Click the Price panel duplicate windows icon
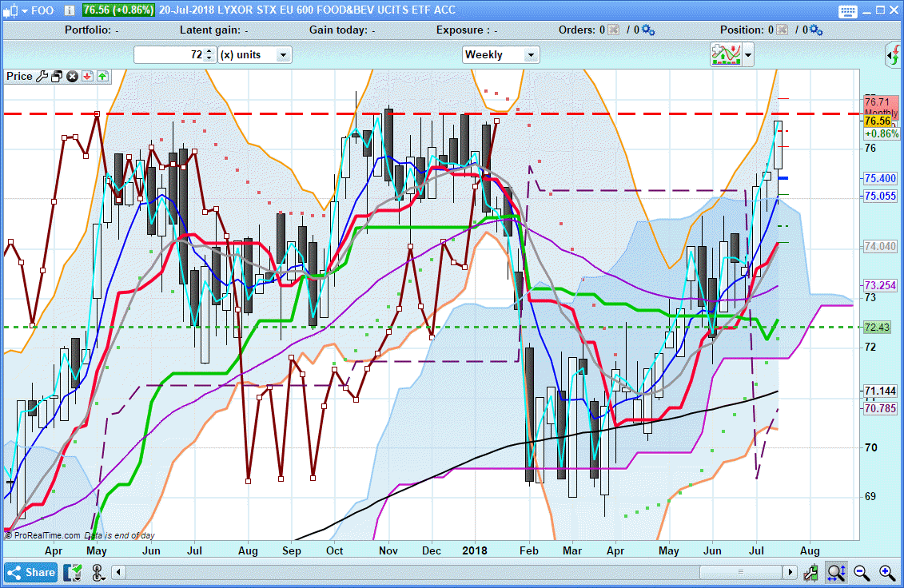The width and height of the screenshot is (904, 588). (57, 76)
